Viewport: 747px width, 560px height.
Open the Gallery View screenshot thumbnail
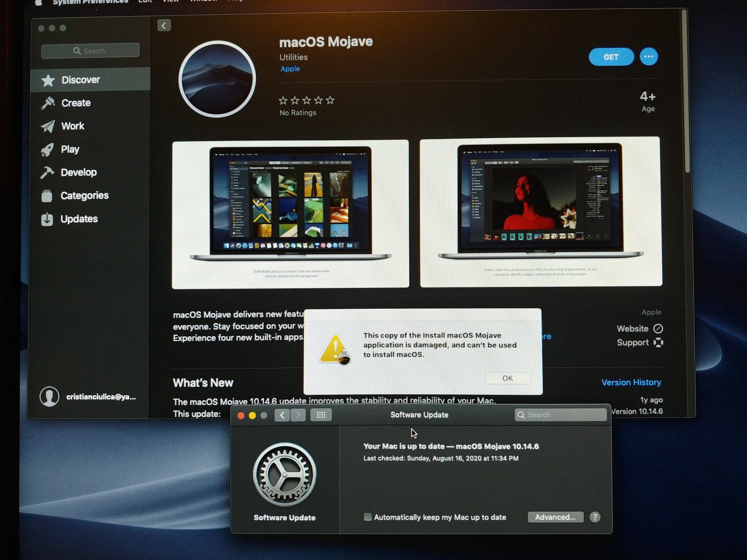(x=541, y=212)
